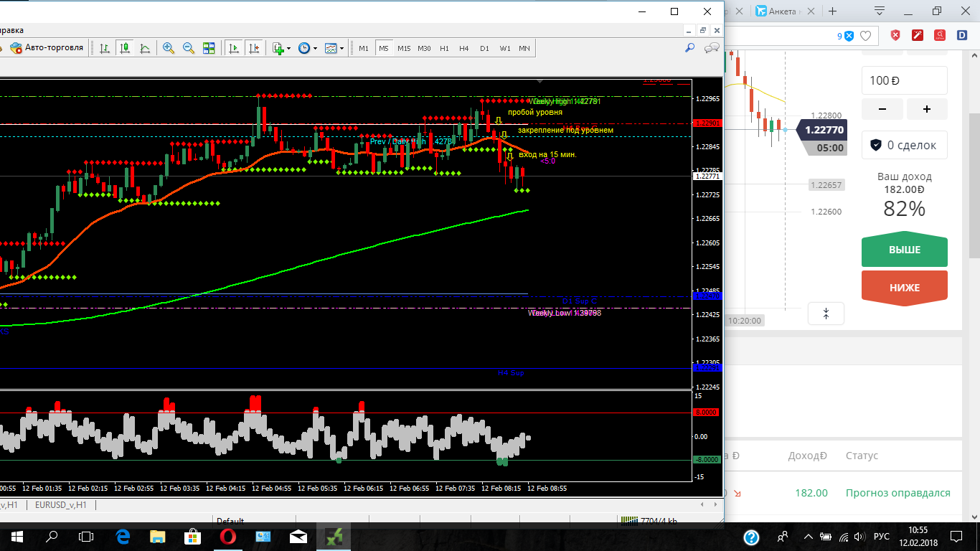Viewport: 980px width, 551px height.
Task: Select the H1 timeframe
Action: pos(445,48)
